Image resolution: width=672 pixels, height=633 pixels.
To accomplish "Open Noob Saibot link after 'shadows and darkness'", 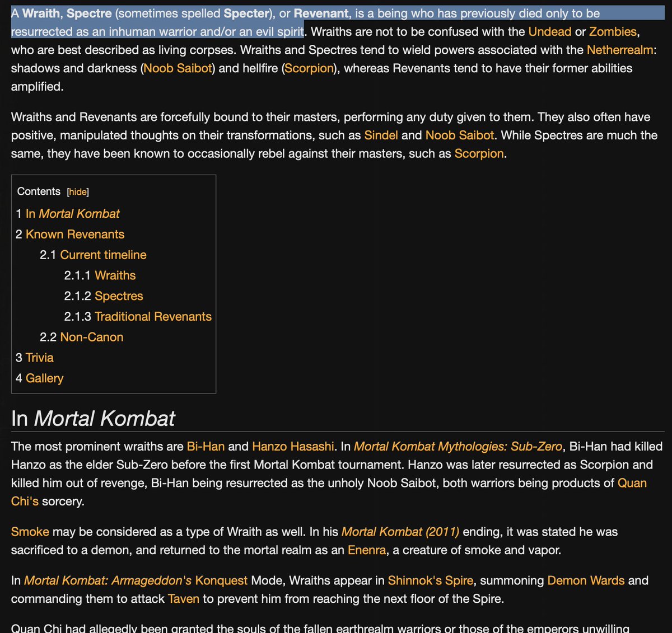I will [178, 68].
